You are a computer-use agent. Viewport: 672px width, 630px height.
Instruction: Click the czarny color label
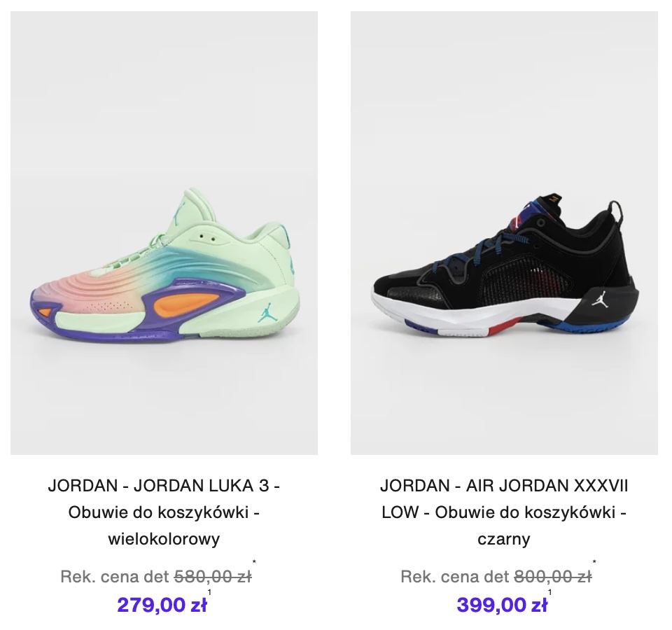point(504,539)
